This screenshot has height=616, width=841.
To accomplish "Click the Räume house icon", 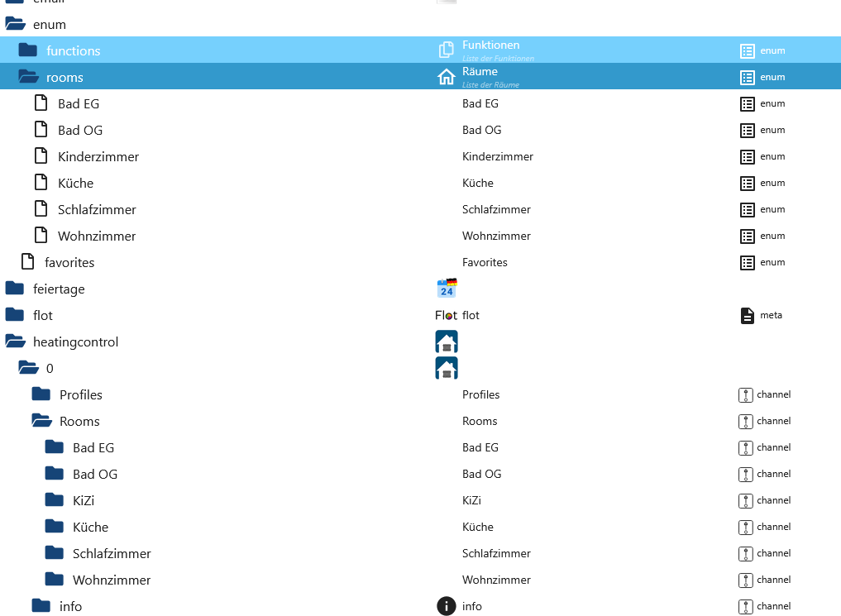I will click(x=447, y=77).
